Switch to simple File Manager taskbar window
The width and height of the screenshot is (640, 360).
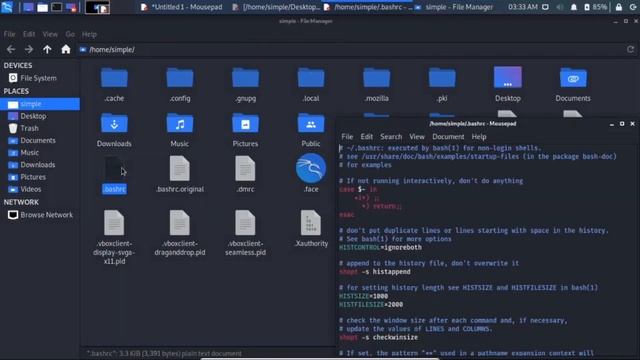454,7
